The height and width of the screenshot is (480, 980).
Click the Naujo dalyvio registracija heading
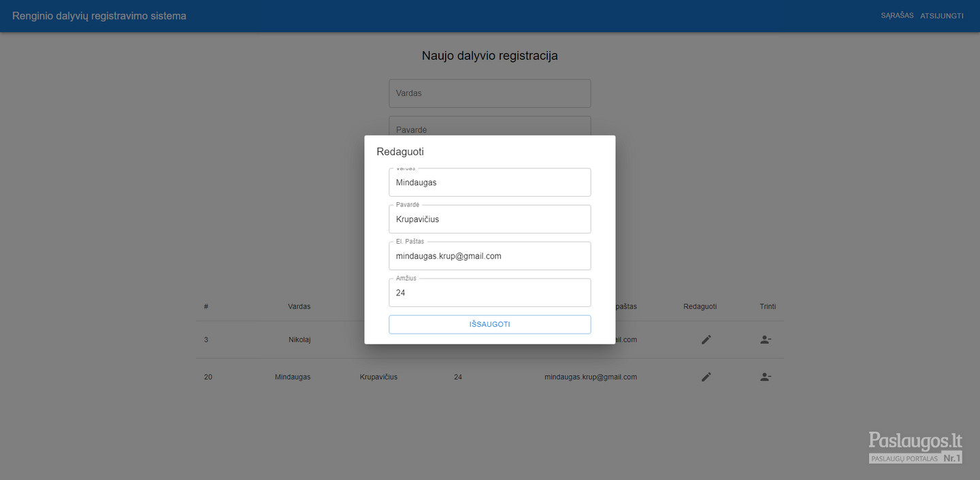(x=490, y=56)
